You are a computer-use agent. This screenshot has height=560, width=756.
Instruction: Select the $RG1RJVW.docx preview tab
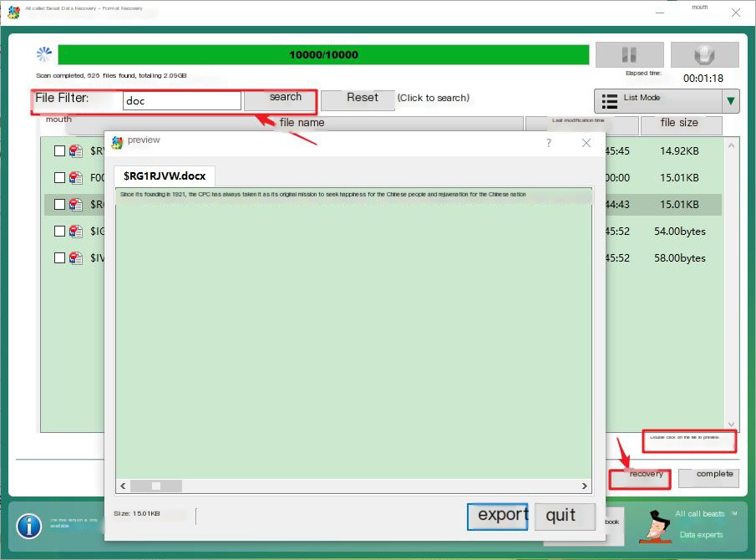point(164,176)
